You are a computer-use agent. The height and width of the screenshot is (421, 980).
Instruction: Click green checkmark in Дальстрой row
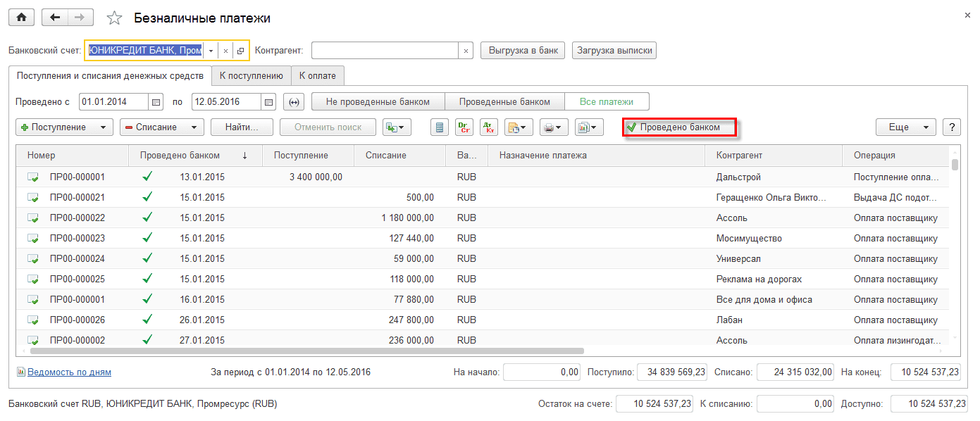[x=147, y=177]
